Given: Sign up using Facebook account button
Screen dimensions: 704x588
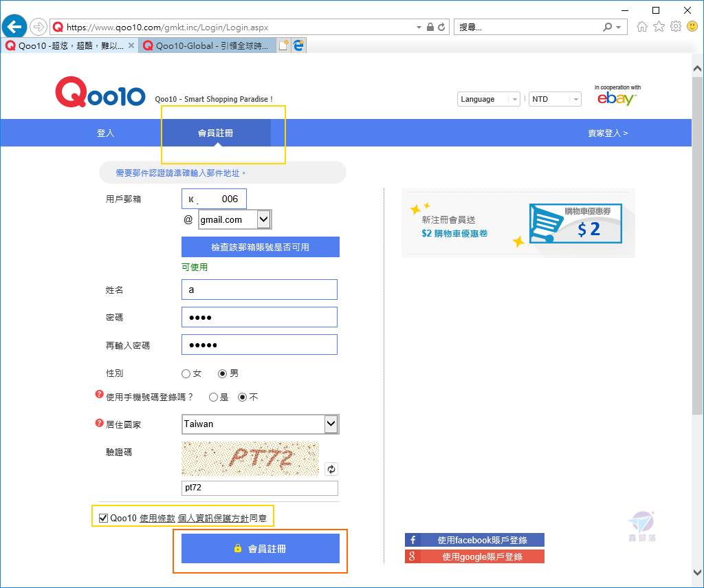Looking at the screenshot, I should 474,540.
